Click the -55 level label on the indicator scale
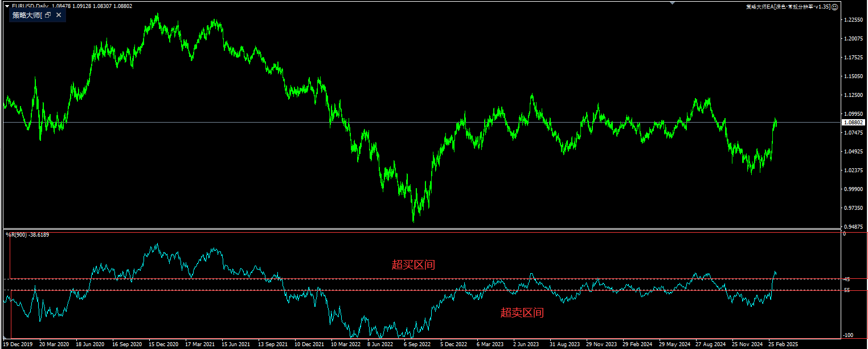The height and width of the screenshot is (349, 868). (x=846, y=290)
